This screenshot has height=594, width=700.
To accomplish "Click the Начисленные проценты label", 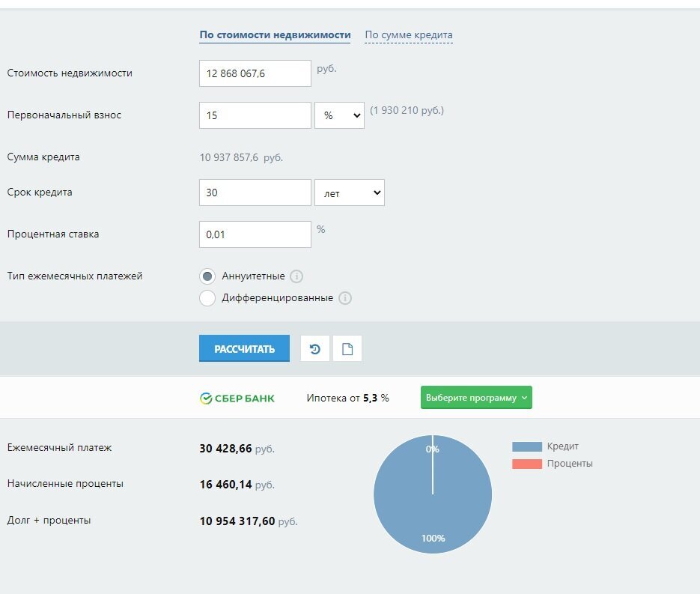I will tap(65, 484).
